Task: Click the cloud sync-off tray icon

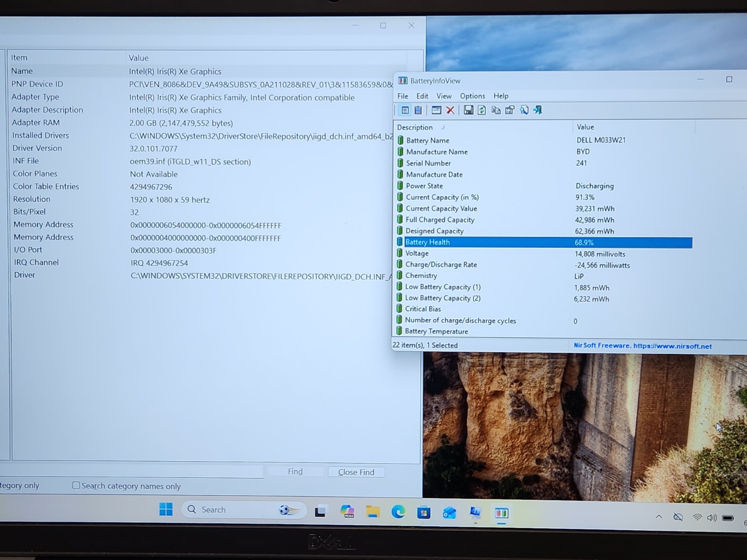Action: (678, 517)
